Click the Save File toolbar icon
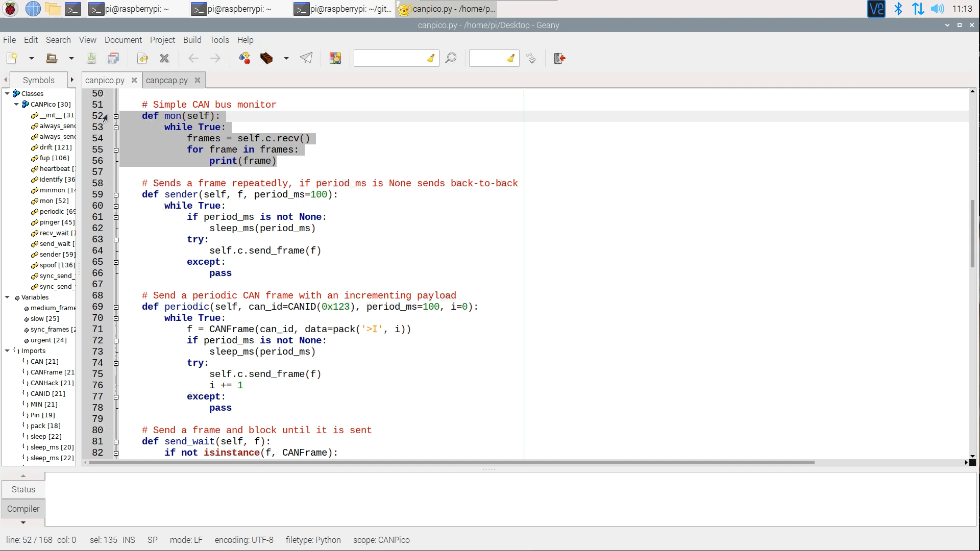 pos(91,58)
